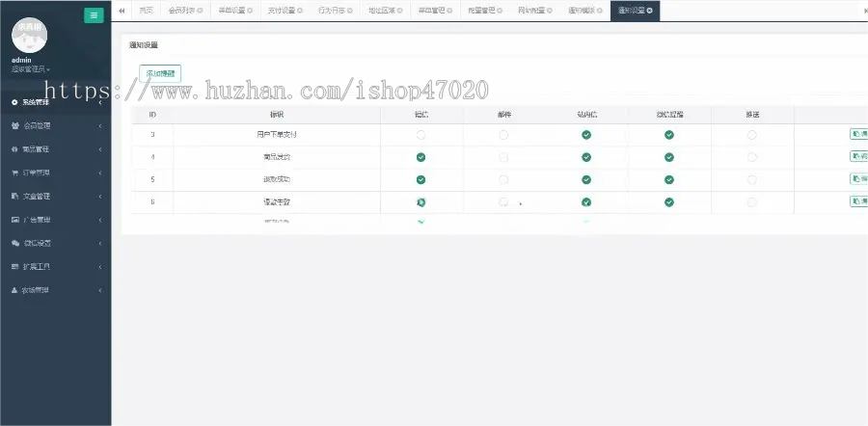Click the cart icon beside 订单管理

[x=14, y=173]
